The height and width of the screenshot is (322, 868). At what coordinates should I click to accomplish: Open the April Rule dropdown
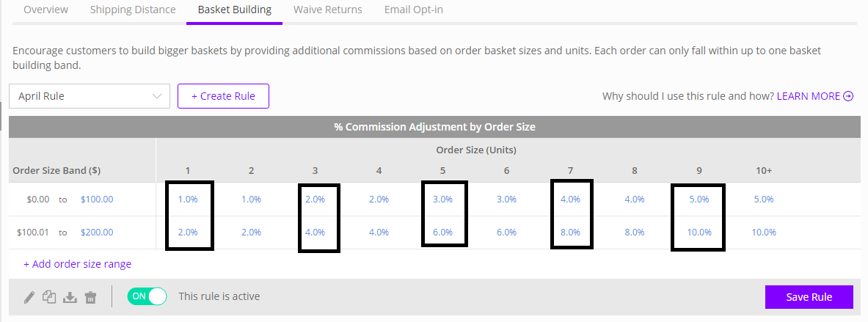tap(90, 96)
